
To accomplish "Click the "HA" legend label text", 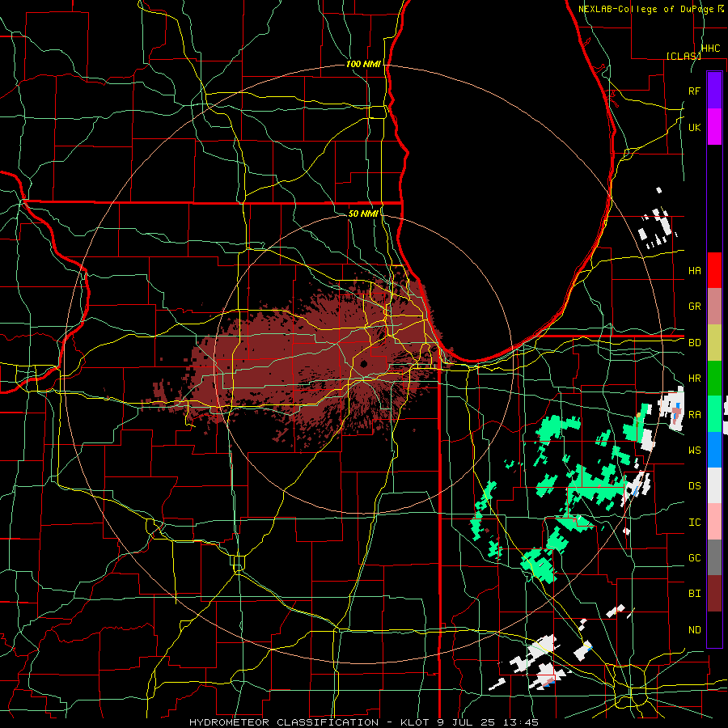I will pyautogui.click(x=694, y=270).
